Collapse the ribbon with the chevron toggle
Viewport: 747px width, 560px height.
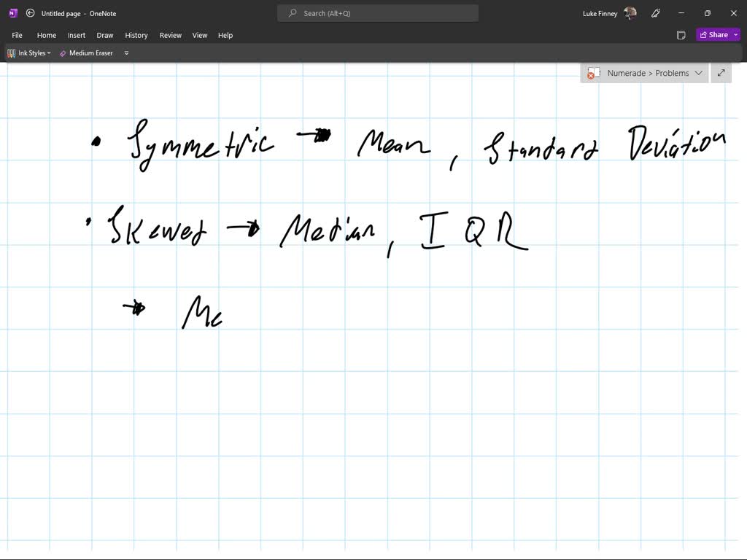pyautogui.click(x=125, y=52)
